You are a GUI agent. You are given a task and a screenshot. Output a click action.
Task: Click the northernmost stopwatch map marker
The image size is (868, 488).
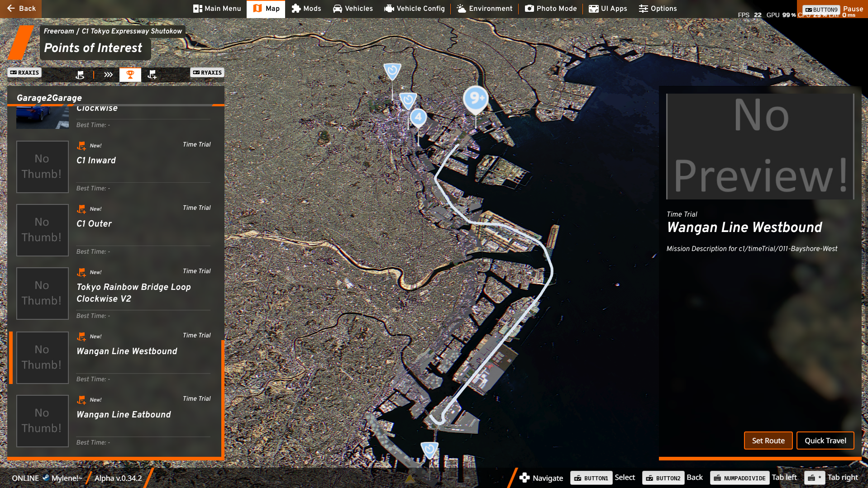coord(392,71)
